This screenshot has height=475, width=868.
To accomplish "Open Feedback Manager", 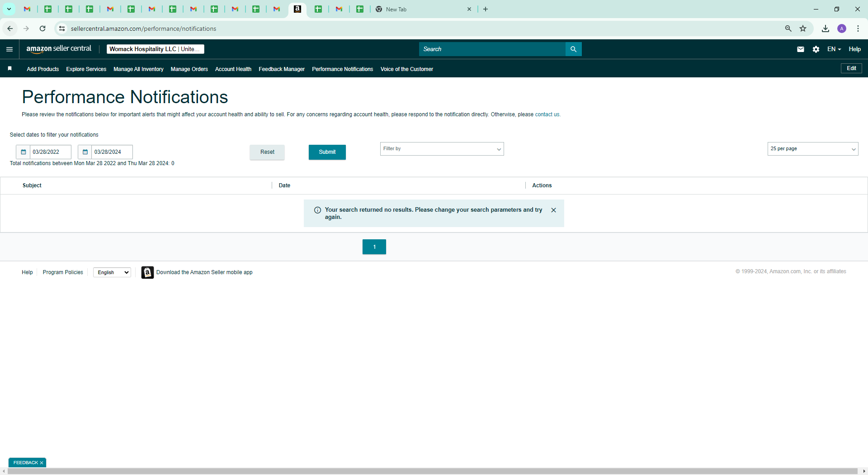I will point(282,69).
